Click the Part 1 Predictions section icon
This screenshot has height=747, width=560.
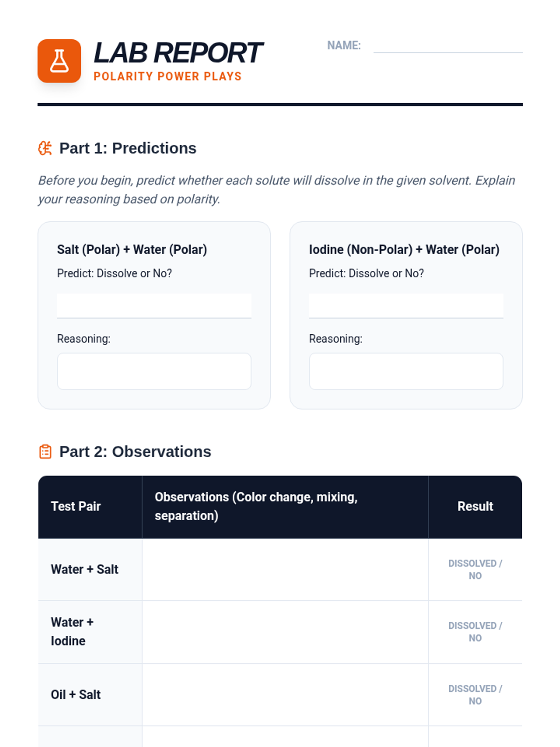tap(45, 148)
